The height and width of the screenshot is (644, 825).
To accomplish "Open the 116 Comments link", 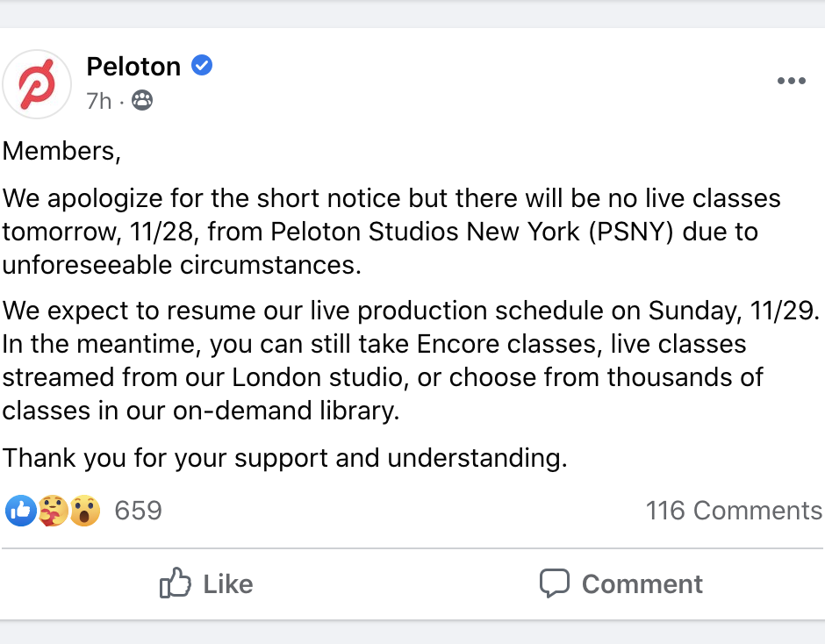I will coord(734,511).
